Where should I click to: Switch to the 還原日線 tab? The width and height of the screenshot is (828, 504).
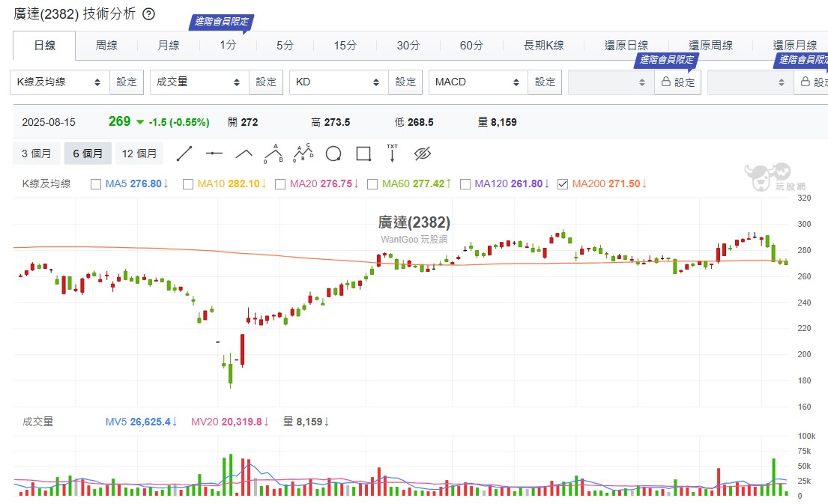click(626, 46)
